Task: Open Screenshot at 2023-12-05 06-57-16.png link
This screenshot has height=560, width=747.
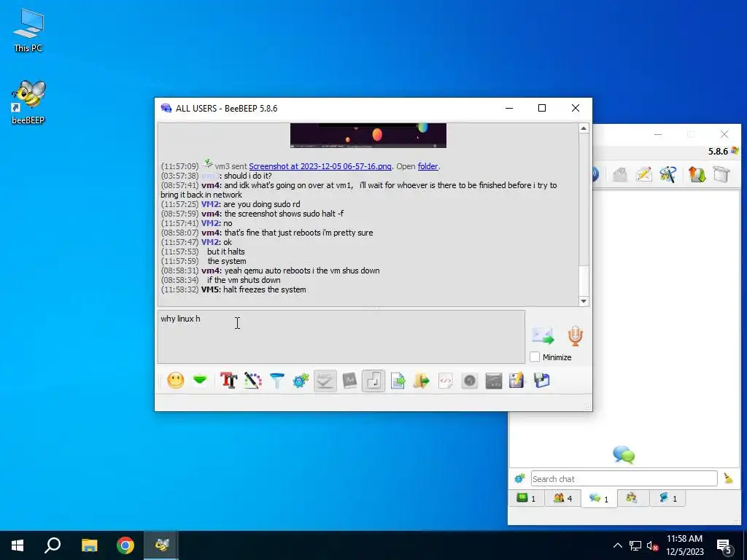Action: coord(320,166)
